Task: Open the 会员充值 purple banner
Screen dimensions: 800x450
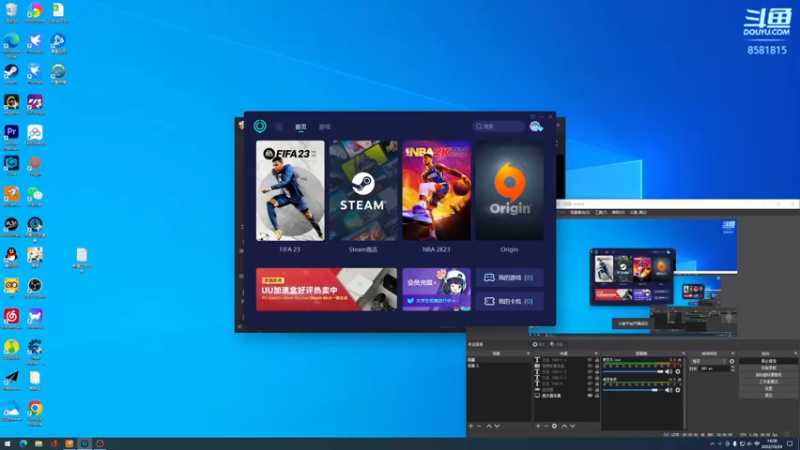Action: [436, 289]
